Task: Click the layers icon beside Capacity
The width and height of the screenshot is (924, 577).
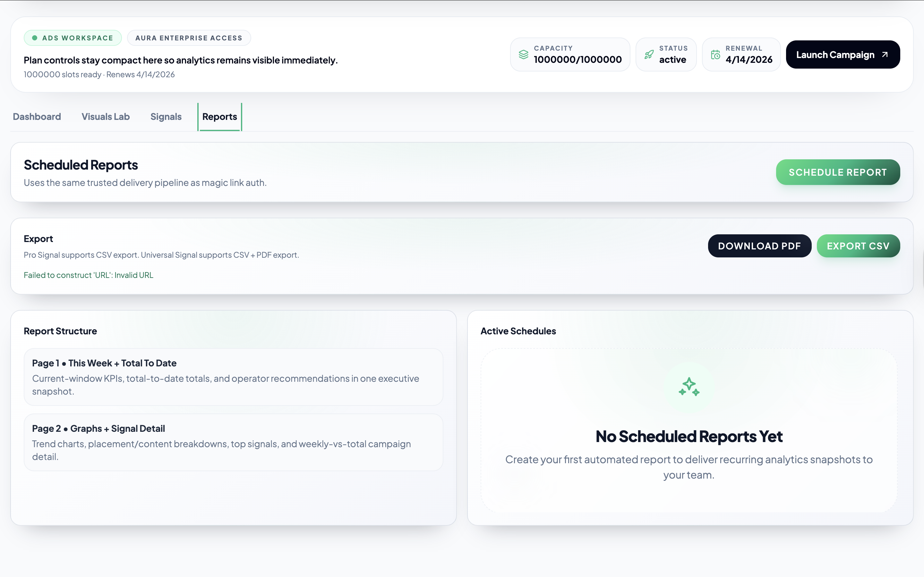Action: click(x=524, y=54)
